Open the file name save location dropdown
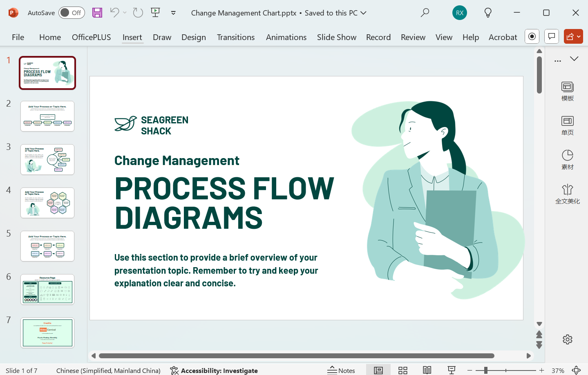The width and height of the screenshot is (588, 375). pyautogui.click(x=363, y=13)
